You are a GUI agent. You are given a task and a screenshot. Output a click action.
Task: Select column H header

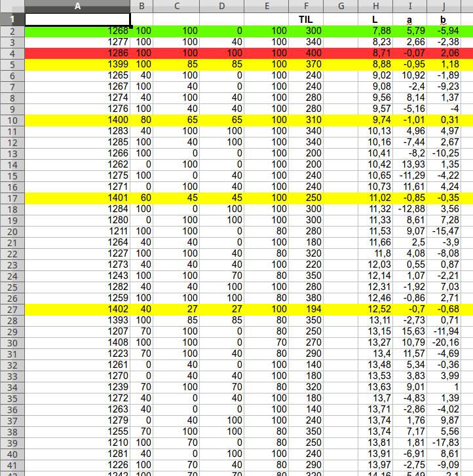(375, 6)
